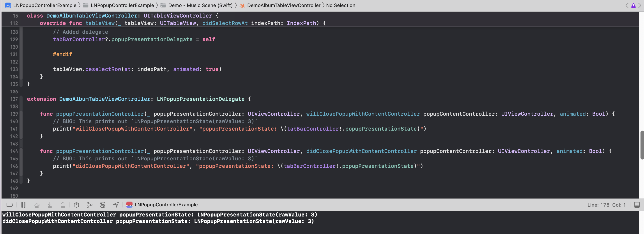
Task: Collapse the extension block via fold ribbon
Action: coord(21,99)
